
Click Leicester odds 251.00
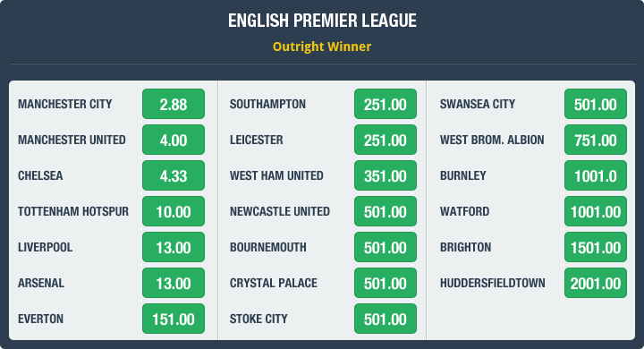pos(386,140)
